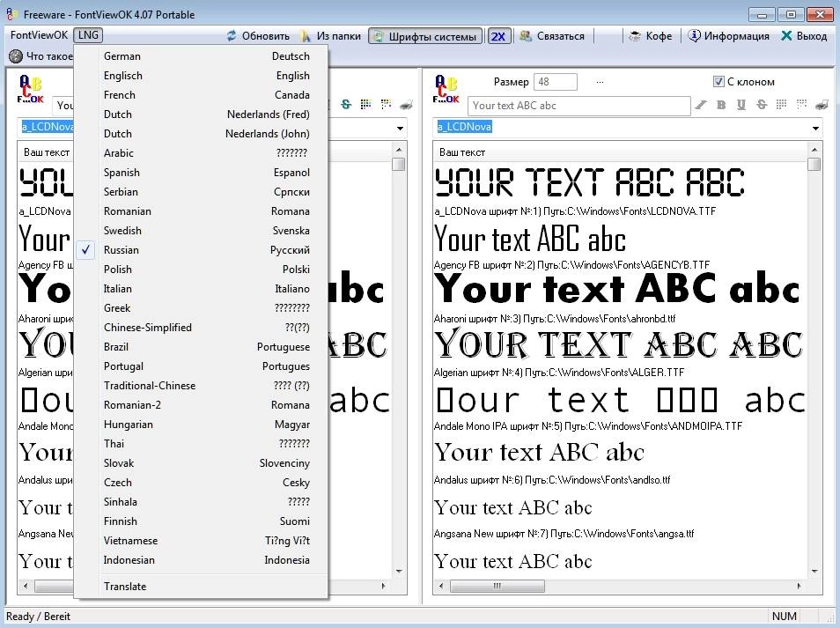Click the right panel 'Your text ABC abc' input
Image resolution: width=840 pixels, height=628 pixels.
[578, 106]
